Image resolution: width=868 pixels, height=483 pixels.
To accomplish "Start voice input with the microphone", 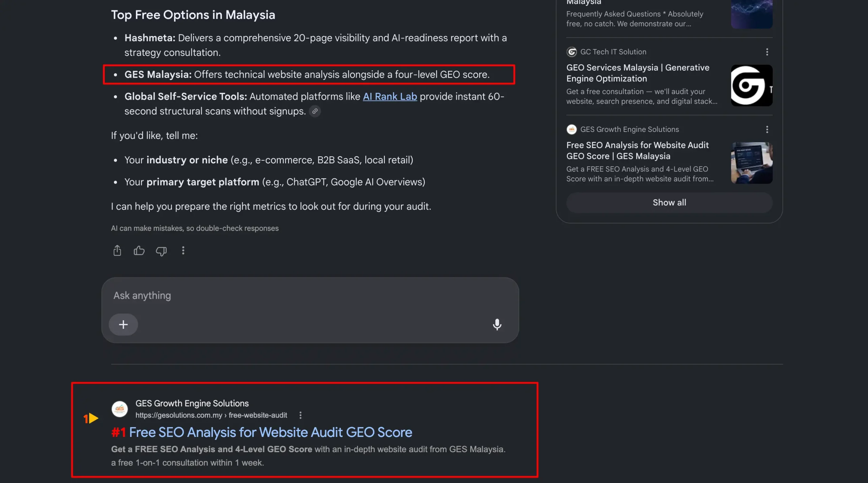I will click(497, 324).
